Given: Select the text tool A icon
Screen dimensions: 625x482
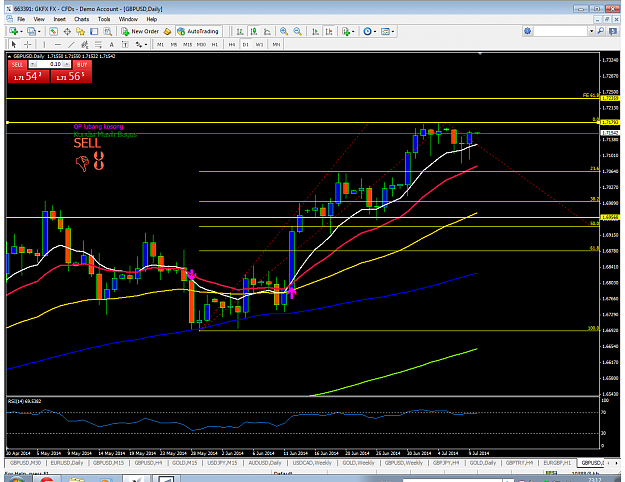Looking at the screenshot, I should pos(112,44).
